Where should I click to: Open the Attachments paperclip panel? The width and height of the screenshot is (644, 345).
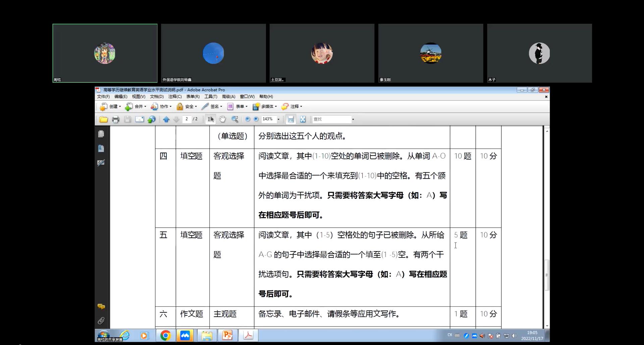point(101,321)
